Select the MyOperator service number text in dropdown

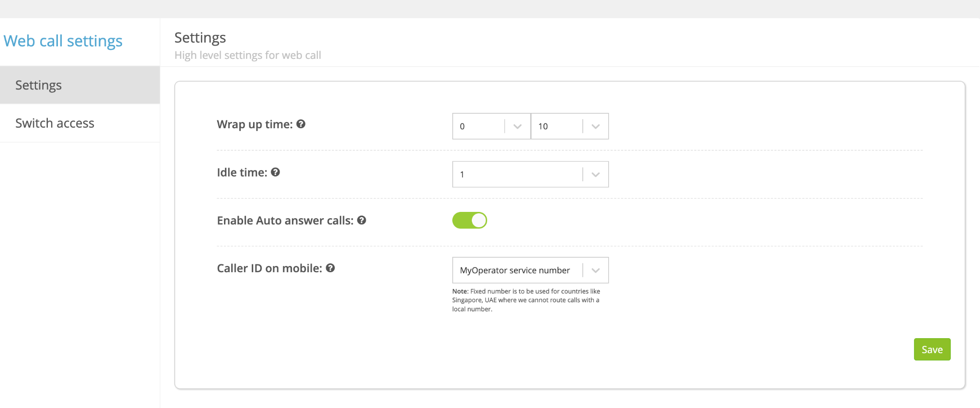[x=515, y=270]
